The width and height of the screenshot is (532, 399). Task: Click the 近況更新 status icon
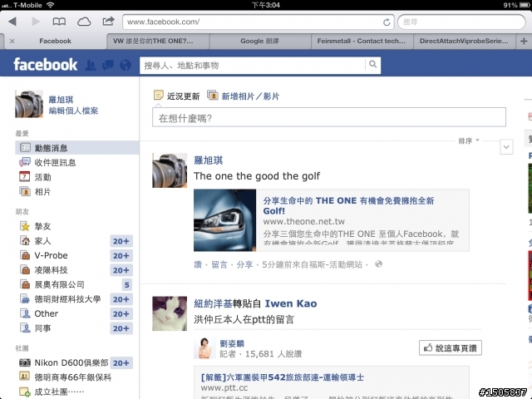coord(158,96)
